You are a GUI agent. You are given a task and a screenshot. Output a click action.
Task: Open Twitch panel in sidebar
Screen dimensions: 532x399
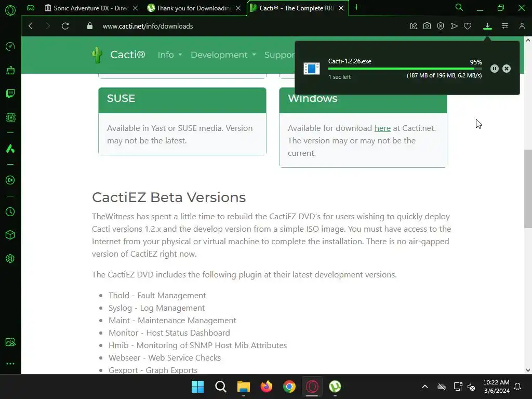pyautogui.click(x=10, y=94)
